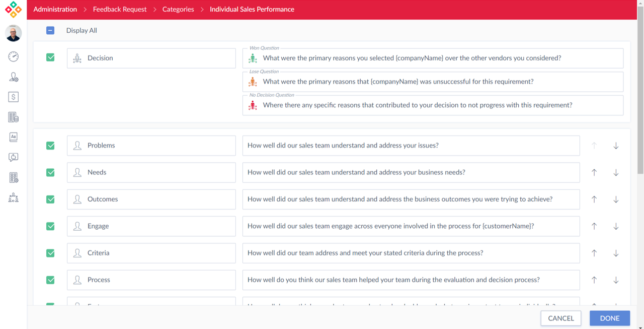Open the user profile avatar
The image size is (644, 329).
tap(14, 33)
